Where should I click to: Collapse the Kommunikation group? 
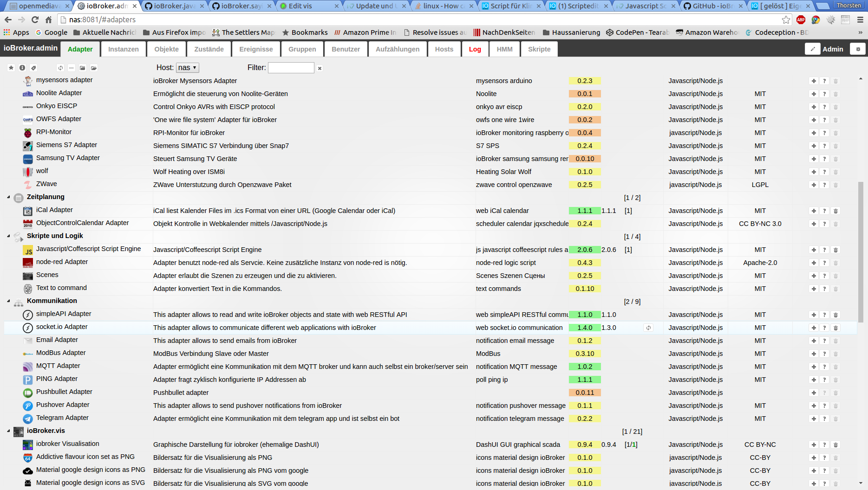[8, 301]
